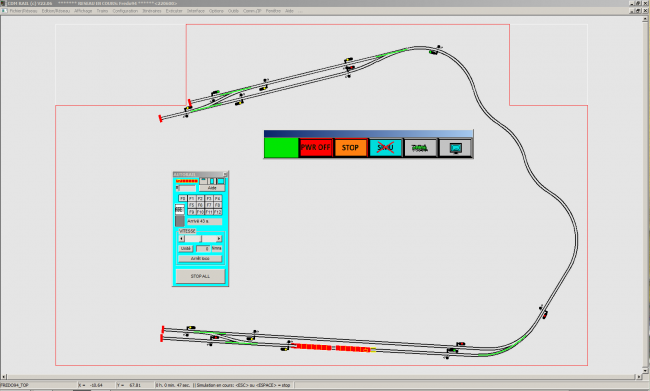The width and height of the screenshot is (650, 391).
Task: Open the Trains menu
Action: pos(102,11)
